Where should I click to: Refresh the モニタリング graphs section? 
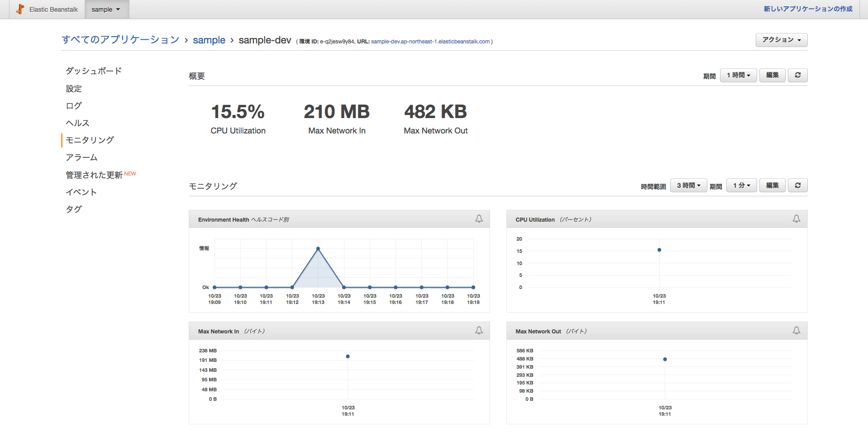[x=798, y=185]
